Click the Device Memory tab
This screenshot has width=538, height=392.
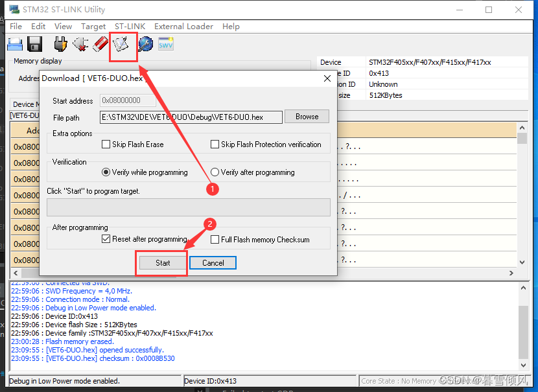tap(26, 104)
